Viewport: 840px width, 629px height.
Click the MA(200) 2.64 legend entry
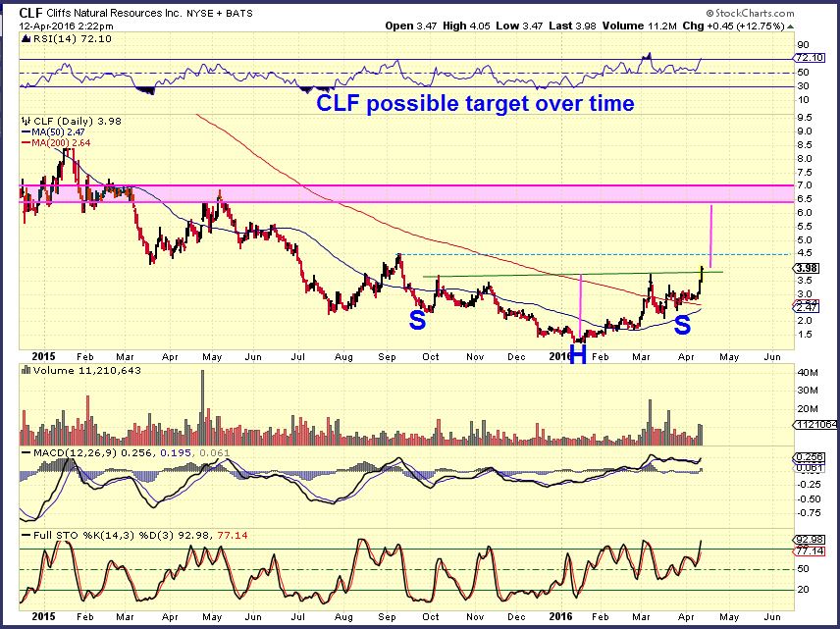coord(56,142)
